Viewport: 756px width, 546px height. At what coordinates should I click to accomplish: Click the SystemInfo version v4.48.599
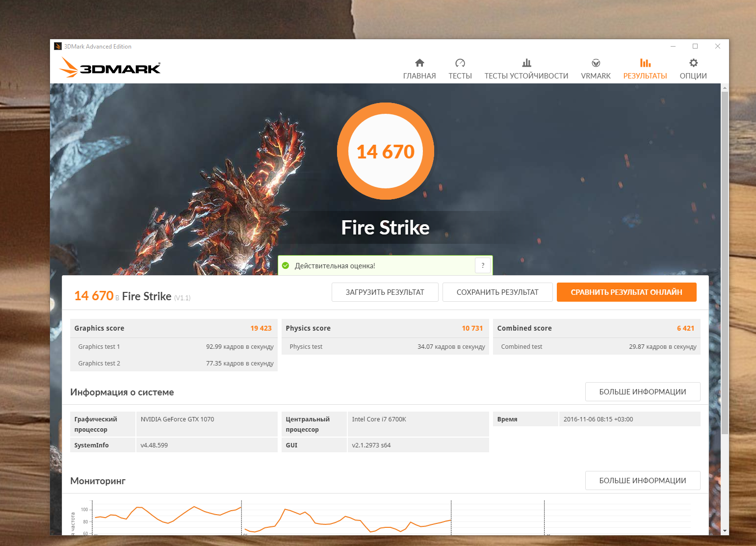click(x=154, y=445)
